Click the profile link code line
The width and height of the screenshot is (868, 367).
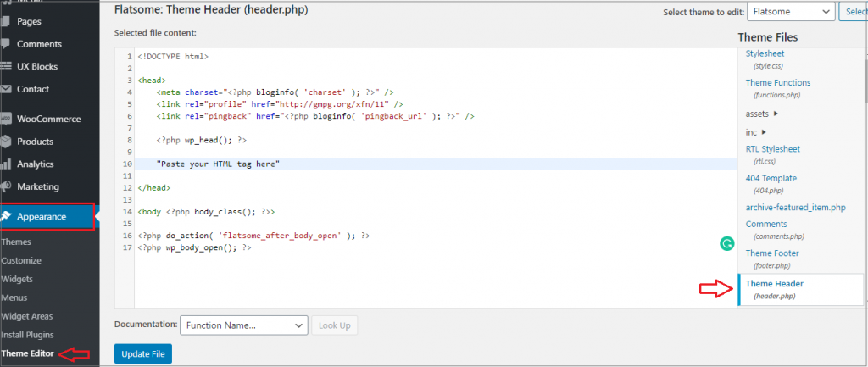click(280, 104)
